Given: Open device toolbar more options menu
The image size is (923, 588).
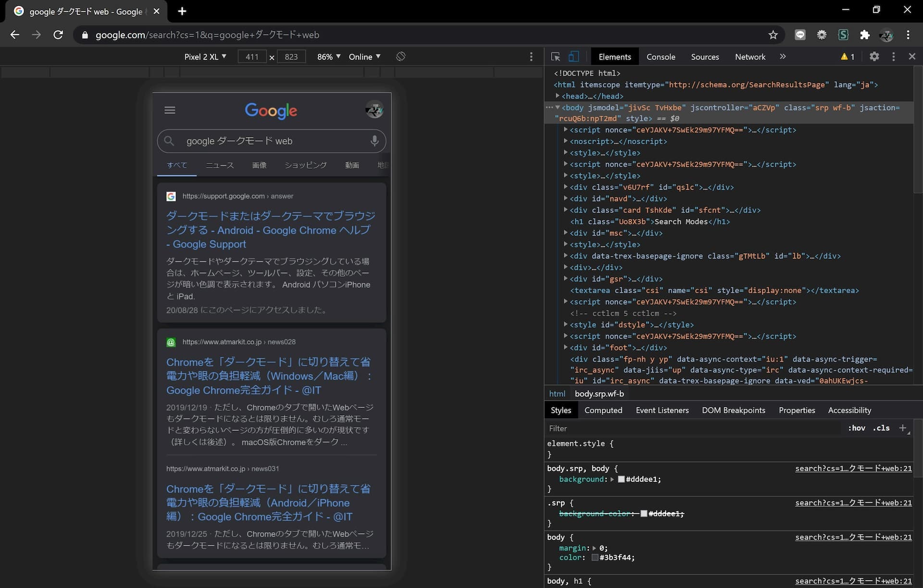Looking at the screenshot, I should tap(531, 57).
